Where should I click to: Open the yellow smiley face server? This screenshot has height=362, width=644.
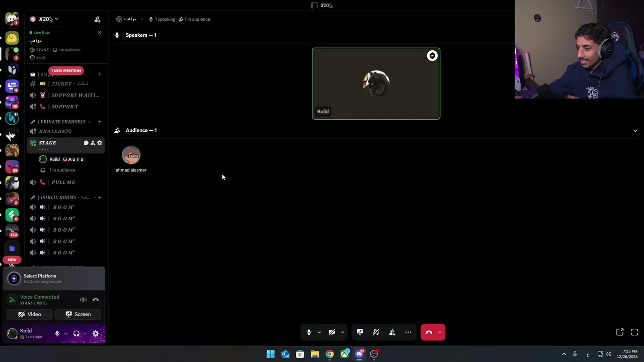click(x=12, y=38)
